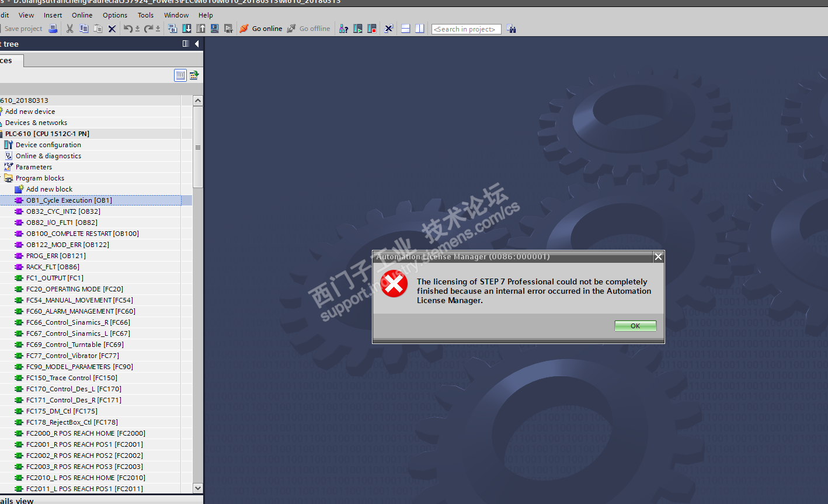Click the Upload from device icon
This screenshot has height=504, width=828.
201,29
